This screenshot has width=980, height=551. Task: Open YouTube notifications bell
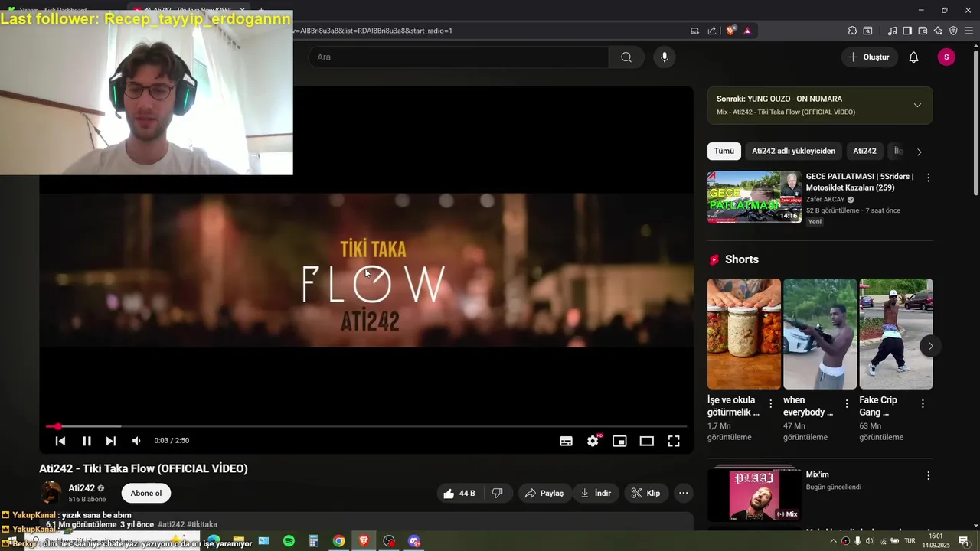(x=913, y=57)
